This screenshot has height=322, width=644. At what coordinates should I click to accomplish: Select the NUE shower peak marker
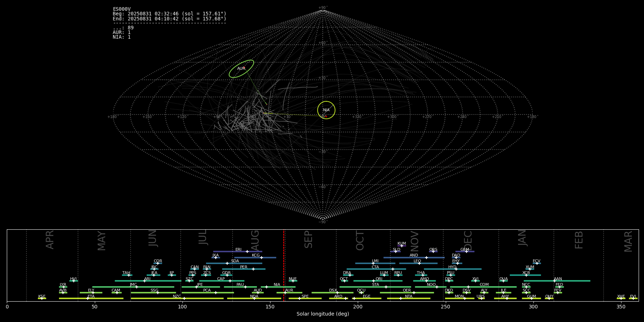pos(293,281)
